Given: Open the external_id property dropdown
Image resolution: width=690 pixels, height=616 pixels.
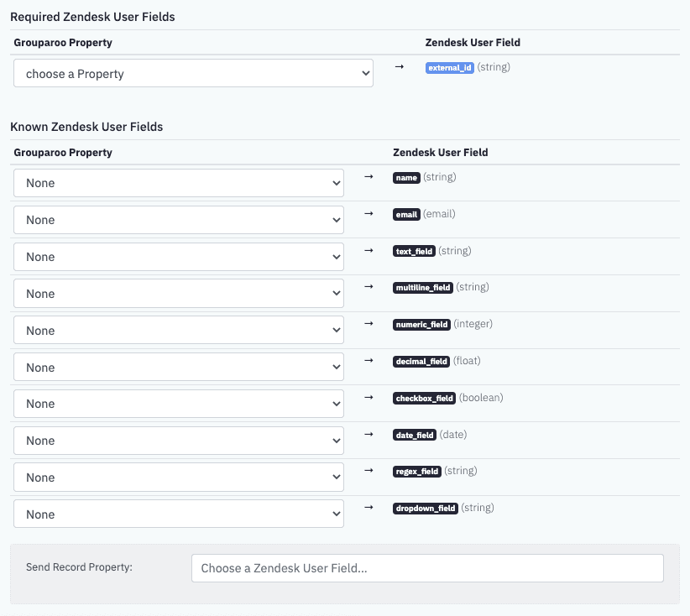Looking at the screenshot, I should tap(193, 73).
